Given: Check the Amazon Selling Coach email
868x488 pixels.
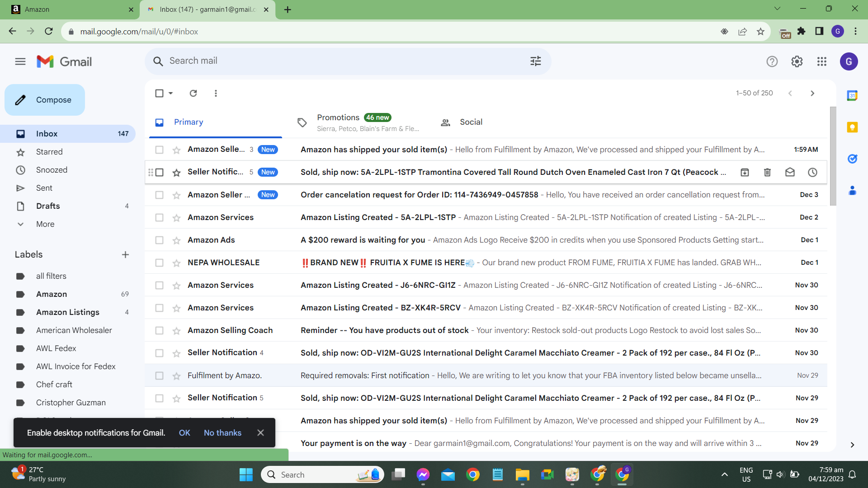Looking at the screenshot, I should [159, 330].
